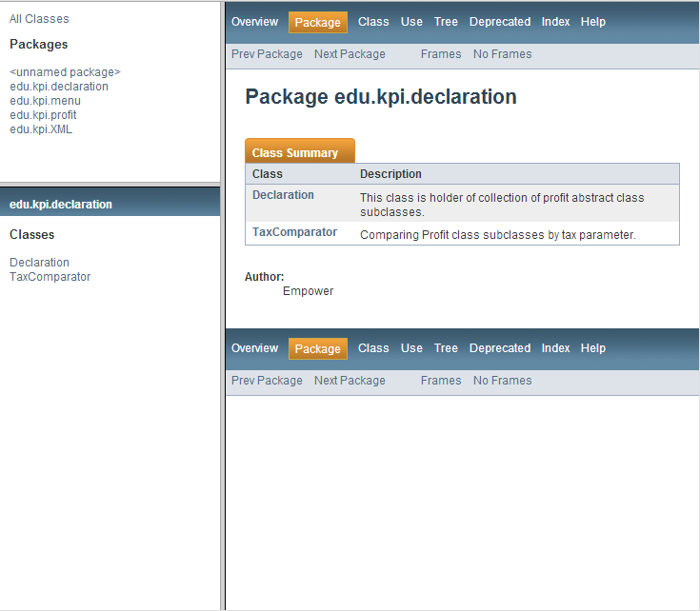This screenshot has height=611, width=700.
Task: Go to Prev Package in top sub-navigation
Action: (x=267, y=54)
